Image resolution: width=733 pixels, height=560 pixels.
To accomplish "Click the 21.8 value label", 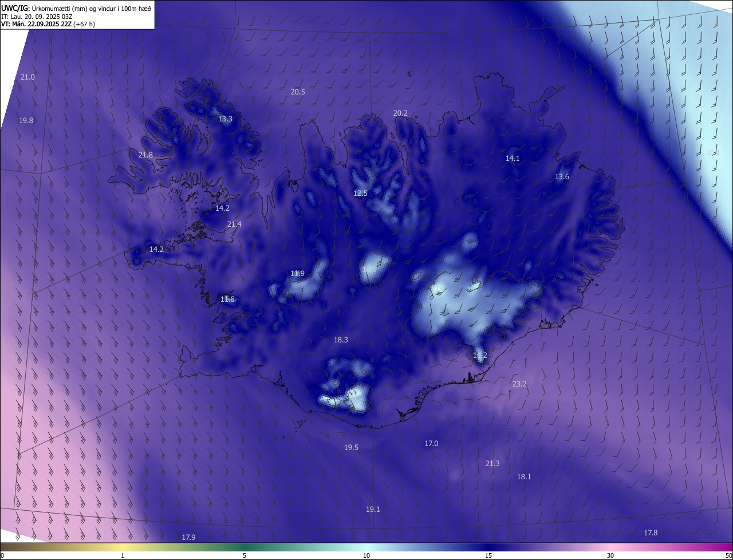I will tap(145, 155).
